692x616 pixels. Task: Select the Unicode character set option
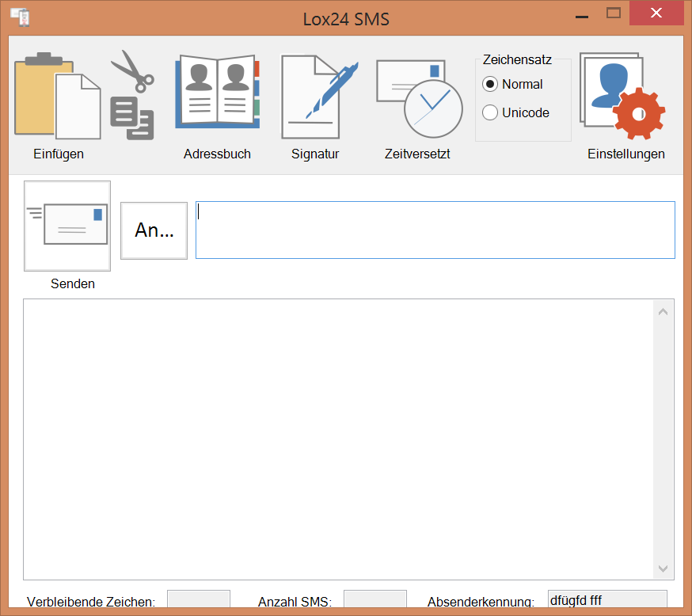click(x=490, y=112)
